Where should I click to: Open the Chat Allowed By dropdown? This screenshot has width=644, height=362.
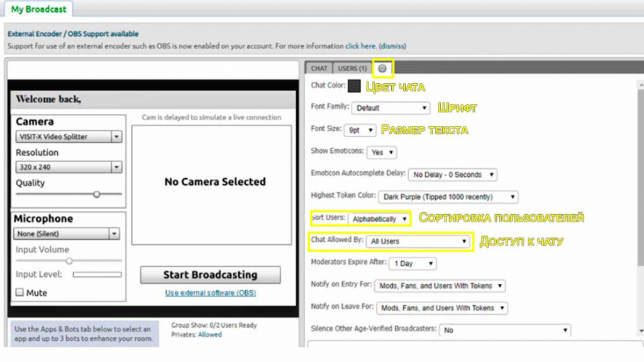pyautogui.click(x=418, y=241)
